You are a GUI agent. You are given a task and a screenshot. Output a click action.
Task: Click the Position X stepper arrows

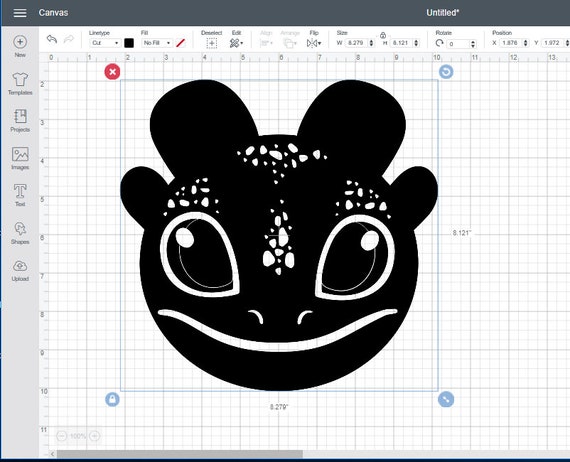pyautogui.click(x=525, y=43)
